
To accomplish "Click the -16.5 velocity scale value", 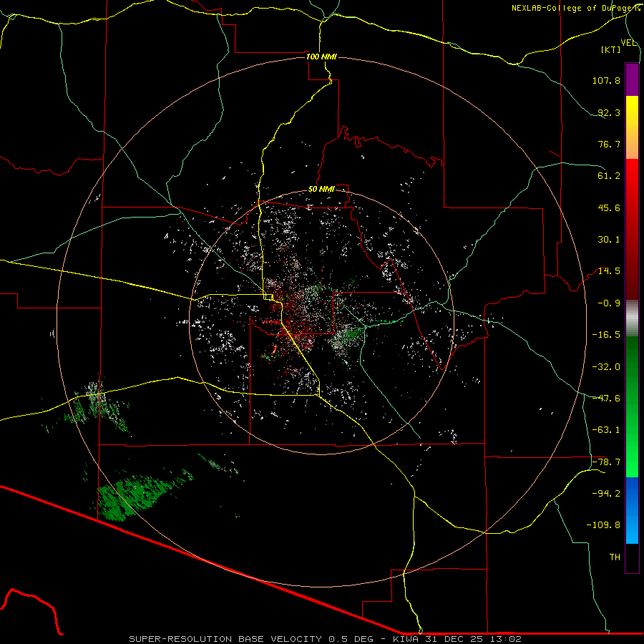I will click(x=606, y=335).
